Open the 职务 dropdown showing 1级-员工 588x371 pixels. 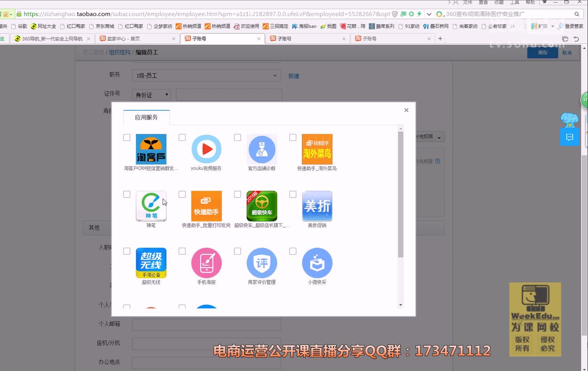coord(206,75)
